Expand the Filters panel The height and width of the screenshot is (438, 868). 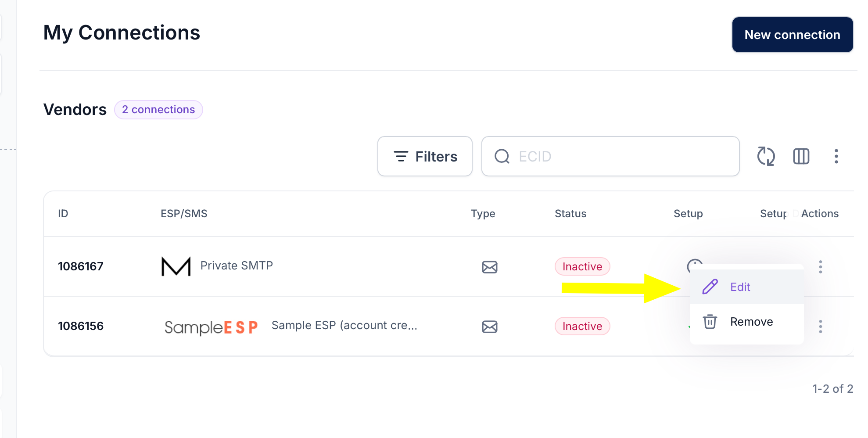[425, 156]
